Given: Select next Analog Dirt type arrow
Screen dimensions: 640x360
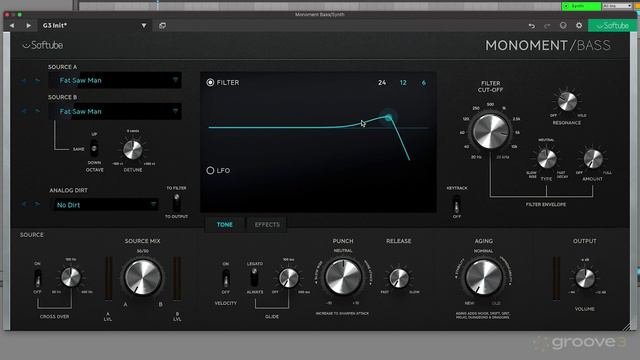Looking at the screenshot, I should click(37, 204).
